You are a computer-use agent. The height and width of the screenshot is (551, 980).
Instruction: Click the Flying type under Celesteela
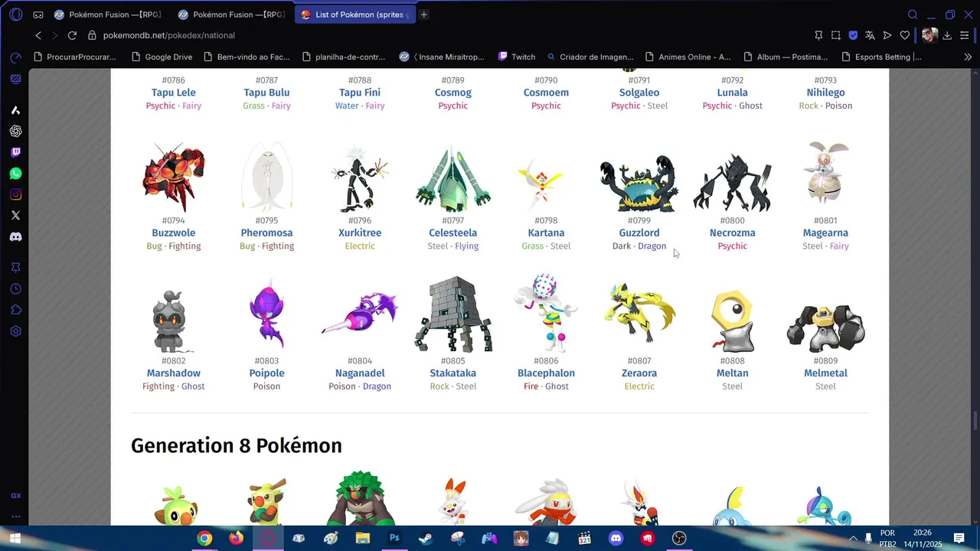tap(467, 246)
